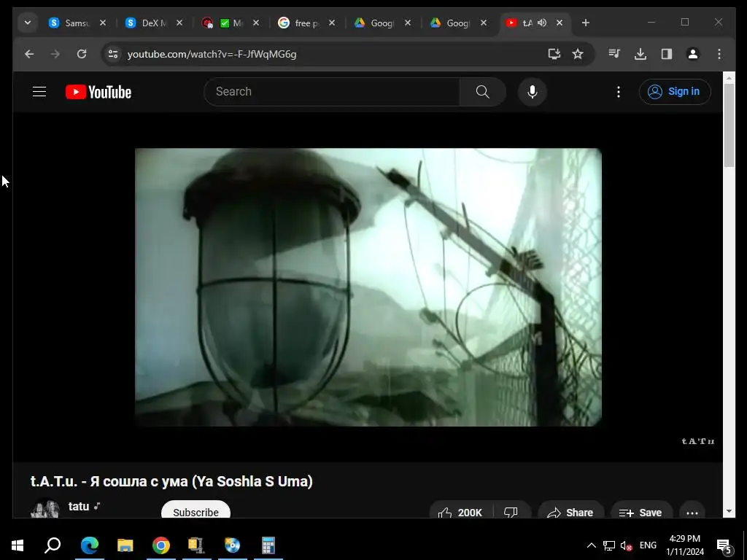The height and width of the screenshot is (560, 747).
Task: Like the video (200K)
Action: coord(461,511)
